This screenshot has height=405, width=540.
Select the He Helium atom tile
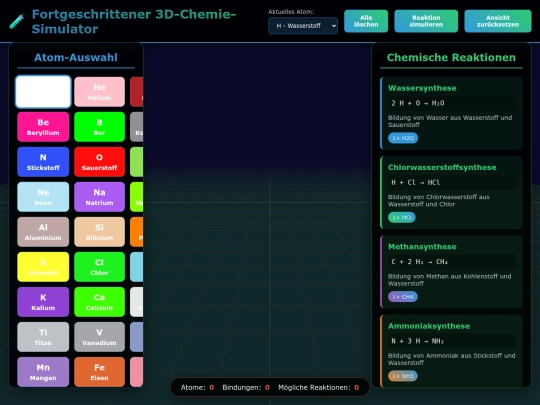click(x=99, y=92)
